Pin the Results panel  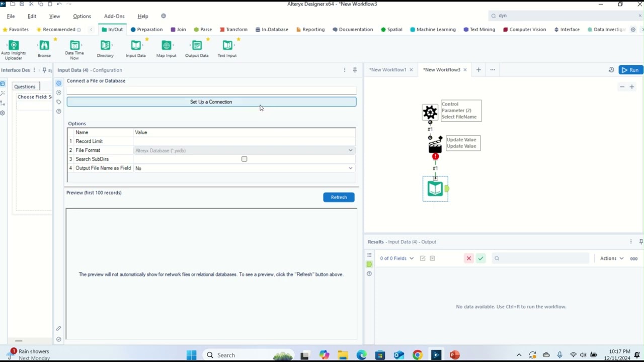click(x=640, y=242)
